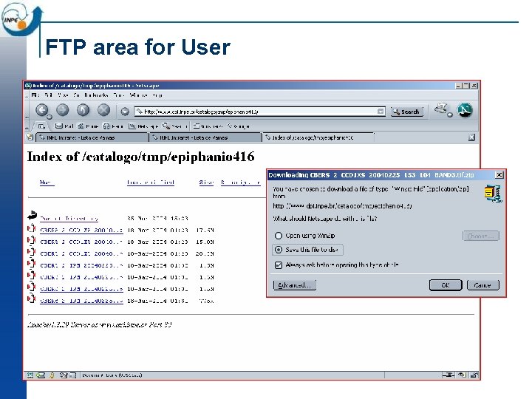Viewport: 532px width, 399px height.
Task: Download the CBERS CCD file sized 15.0M
Action: pyautogui.click(x=81, y=242)
